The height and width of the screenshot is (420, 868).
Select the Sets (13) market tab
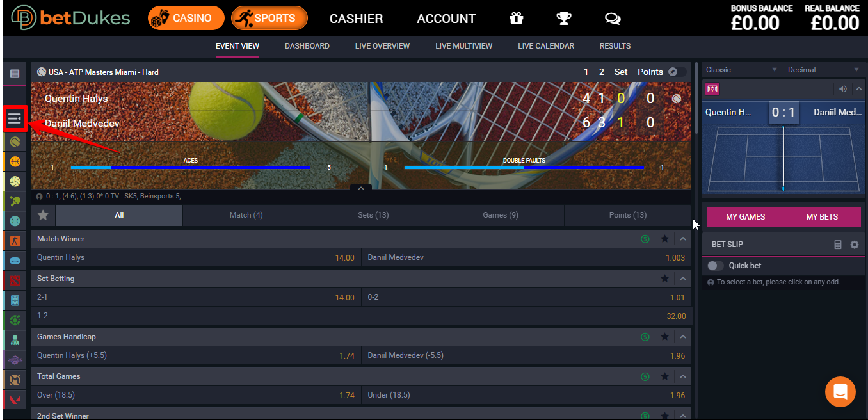(x=373, y=215)
